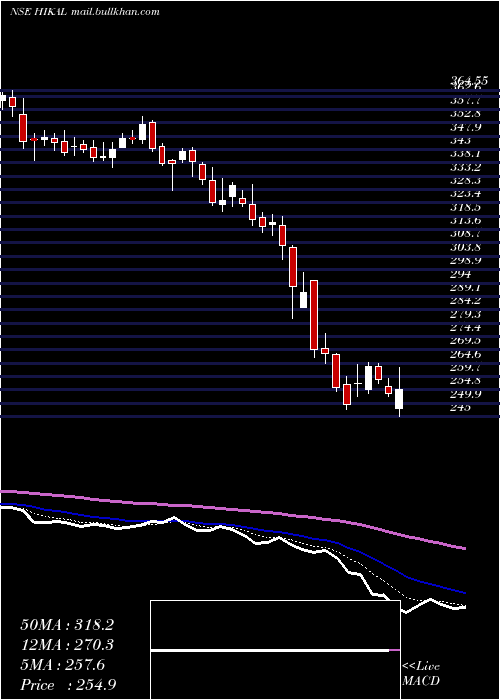Click the 308.7 price axis label
500x700 pixels.
tap(465, 233)
